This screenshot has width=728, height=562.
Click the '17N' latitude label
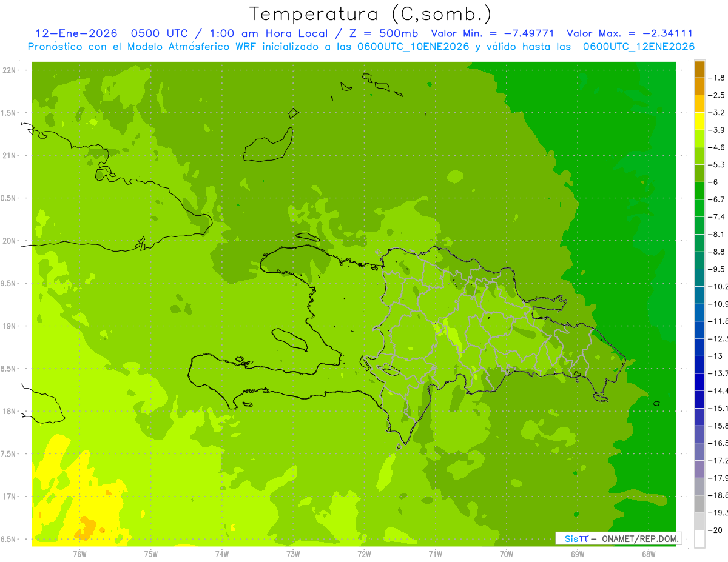click(9, 497)
